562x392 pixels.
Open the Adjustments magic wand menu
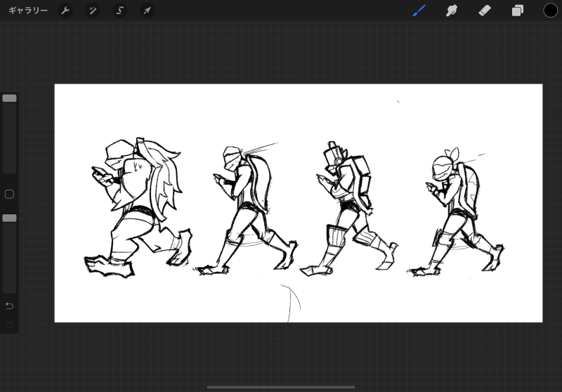tap(93, 11)
